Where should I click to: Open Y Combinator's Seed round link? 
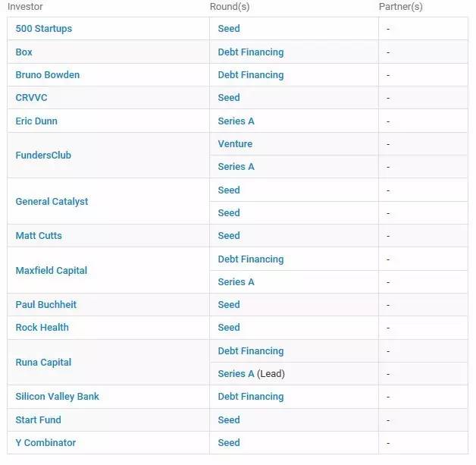[x=228, y=443]
